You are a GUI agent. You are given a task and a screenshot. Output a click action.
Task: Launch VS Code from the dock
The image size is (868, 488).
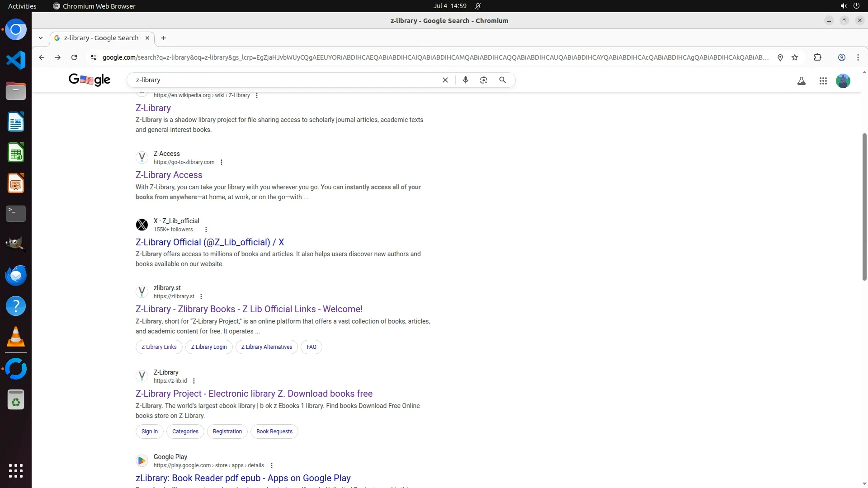pyautogui.click(x=16, y=60)
